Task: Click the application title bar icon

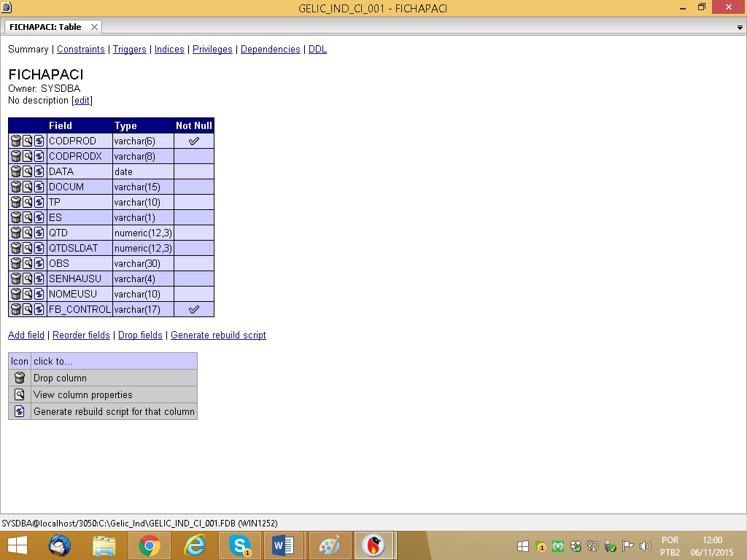Action: click(x=6, y=7)
